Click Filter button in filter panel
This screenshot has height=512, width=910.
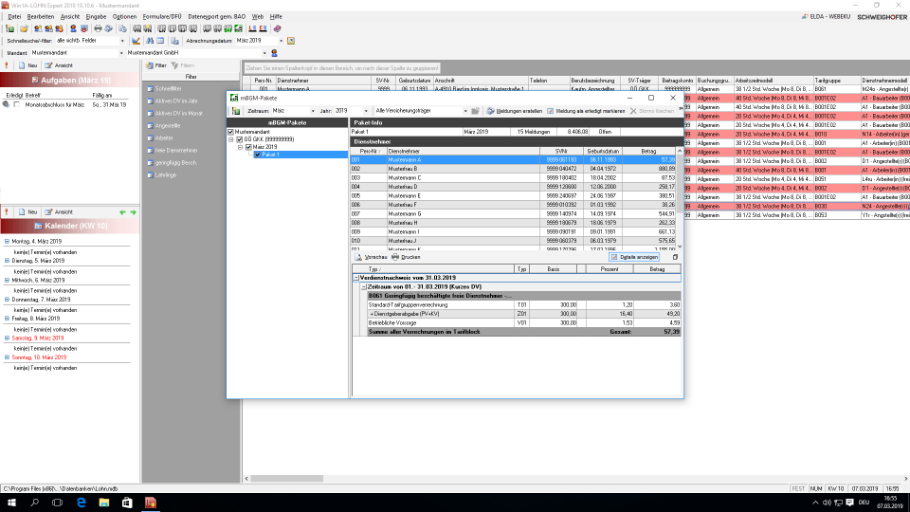click(156, 66)
